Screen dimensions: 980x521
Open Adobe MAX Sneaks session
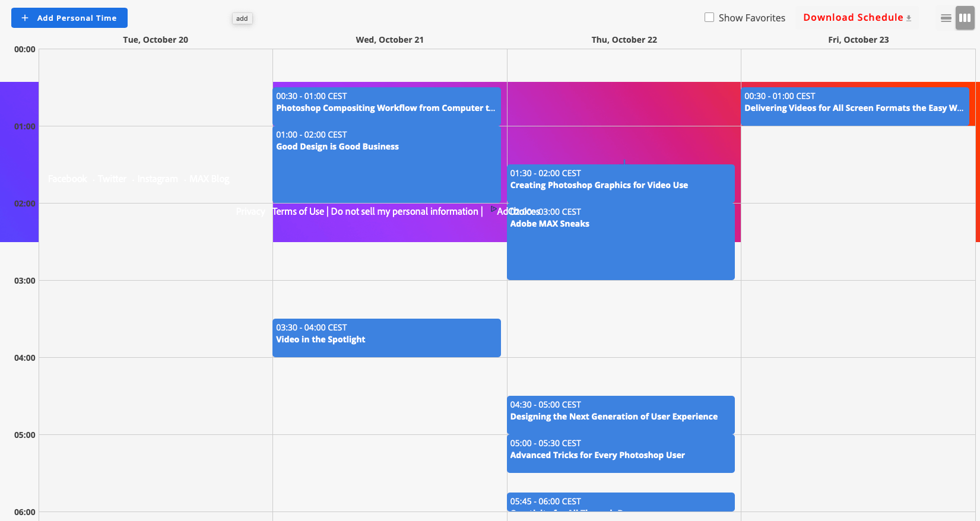(x=621, y=242)
